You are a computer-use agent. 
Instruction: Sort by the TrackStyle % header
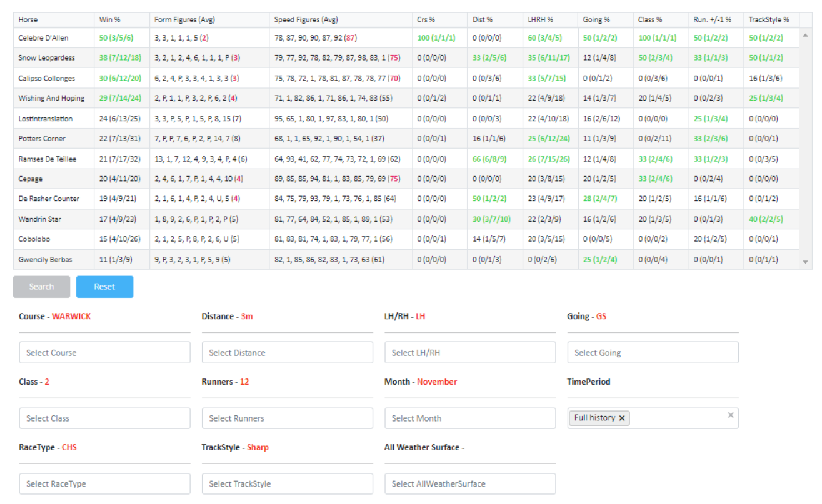771,20
